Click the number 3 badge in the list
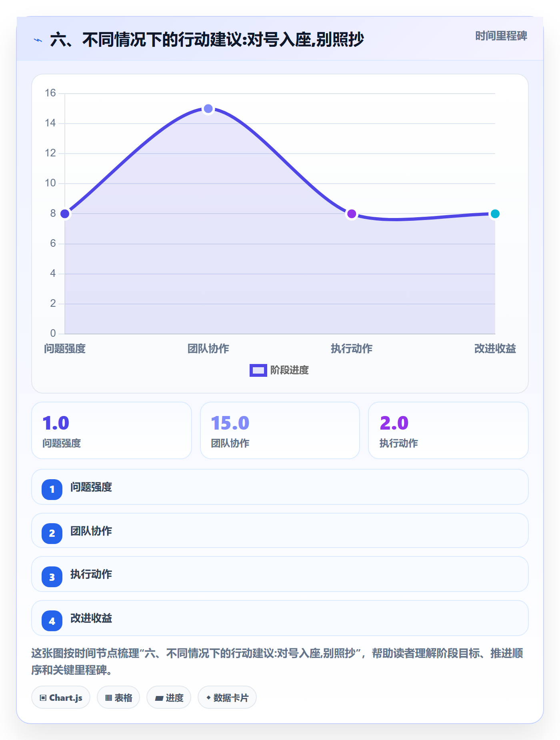The width and height of the screenshot is (560, 740). pyautogui.click(x=52, y=577)
